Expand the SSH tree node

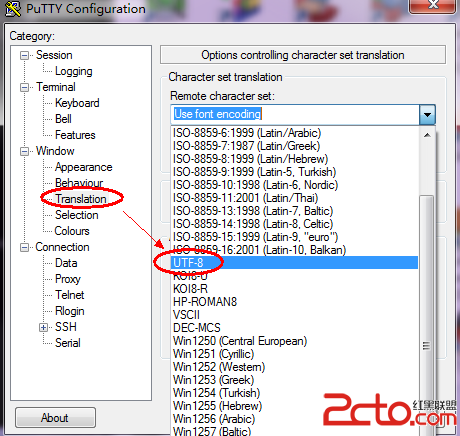point(43,327)
